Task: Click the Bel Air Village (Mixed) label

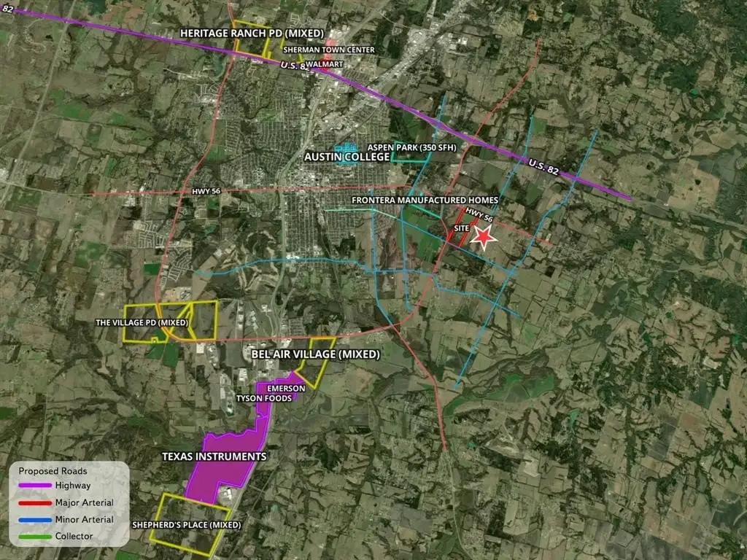Action: 315,354
